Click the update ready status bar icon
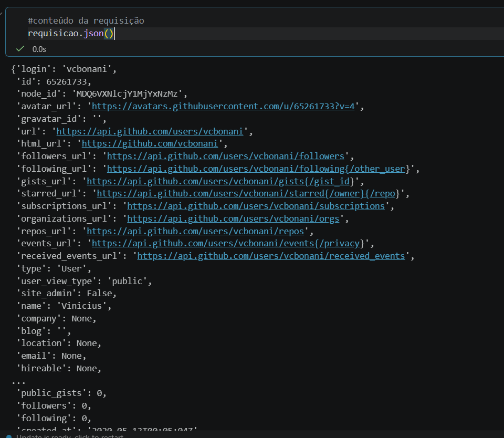This screenshot has height=438, width=504. (8, 436)
